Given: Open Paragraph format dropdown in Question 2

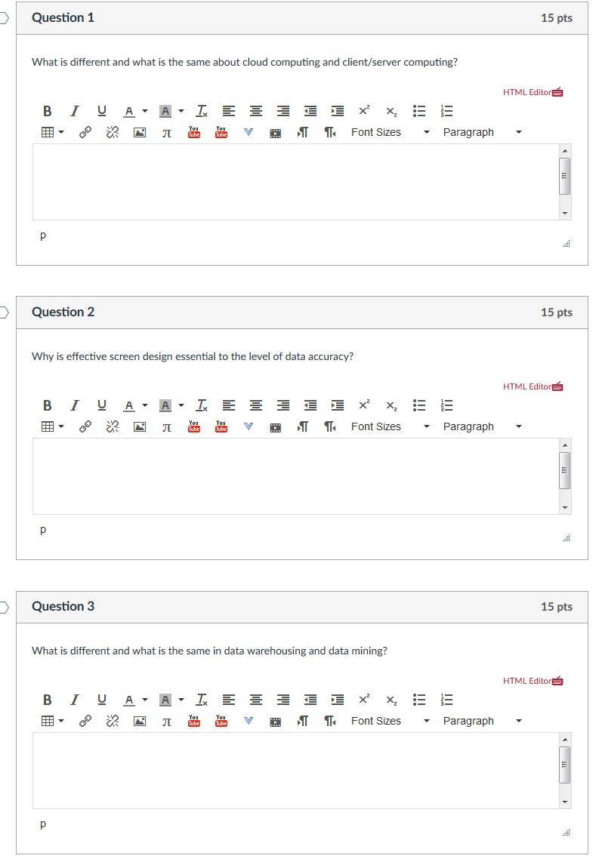Looking at the screenshot, I should pyautogui.click(x=482, y=426).
